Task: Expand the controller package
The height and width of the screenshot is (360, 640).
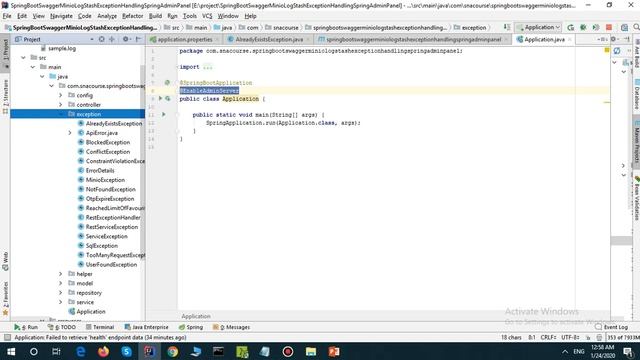Action: pyautogui.click(x=60, y=104)
